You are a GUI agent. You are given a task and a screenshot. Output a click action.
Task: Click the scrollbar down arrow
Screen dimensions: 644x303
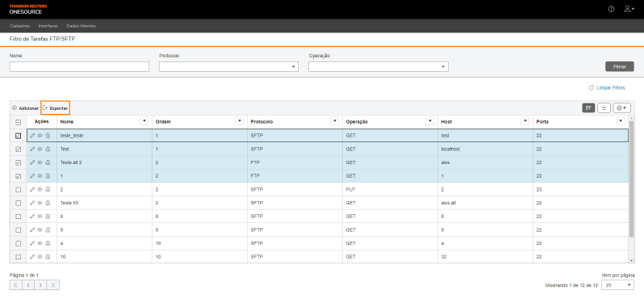pos(632,260)
